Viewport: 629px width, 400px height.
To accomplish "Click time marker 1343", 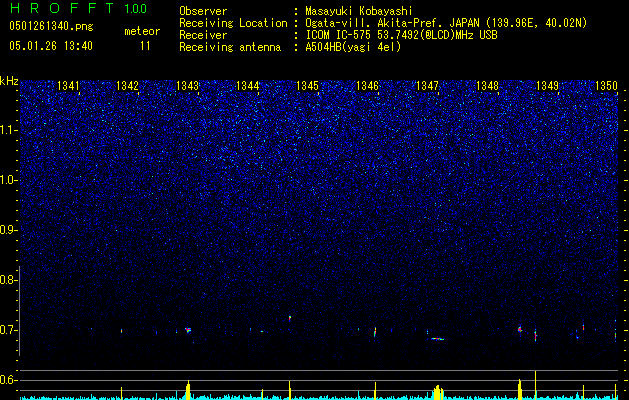I will [187, 86].
